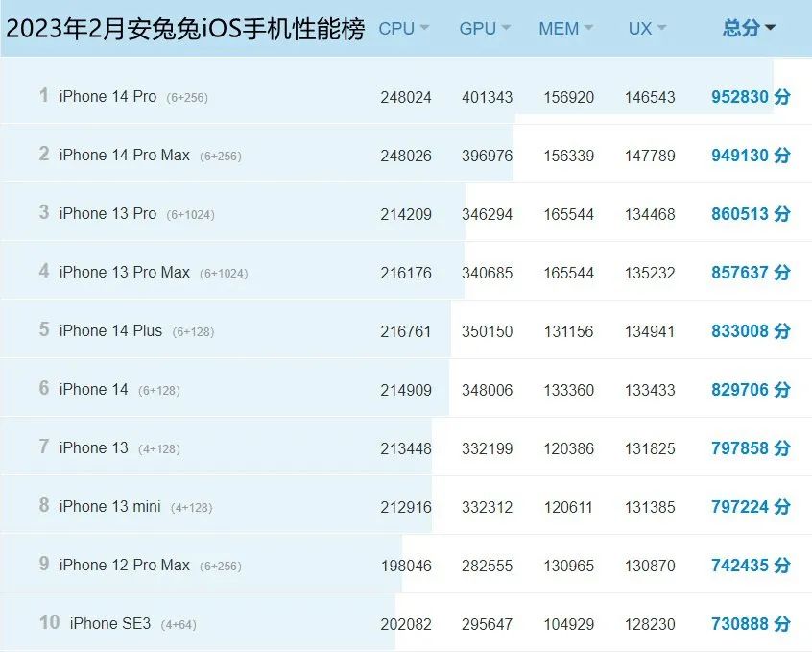The image size is (812, 652).
Task: Open the iPhone 13 Pro entry
Action: (108, 213)
